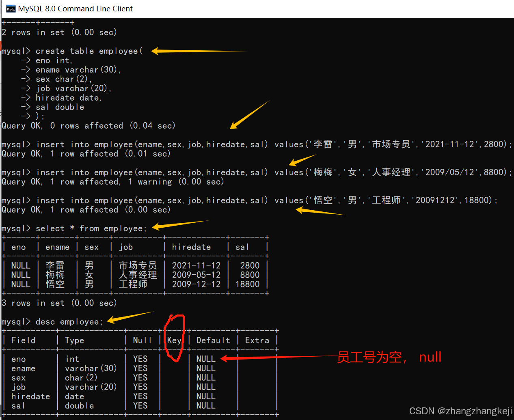Click the 'double' type cell in desc output
The width and height of the screenshot is (514, 420).
pos(79,406)
